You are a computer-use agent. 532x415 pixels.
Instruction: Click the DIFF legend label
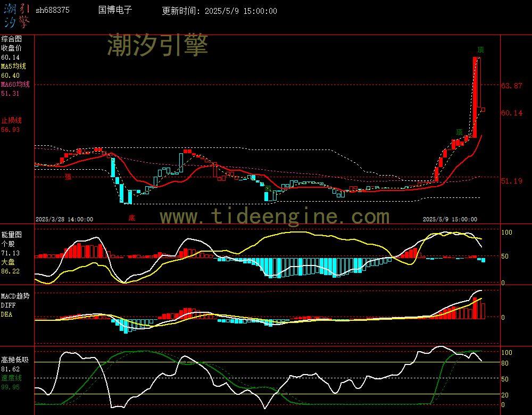pos(8,305)
